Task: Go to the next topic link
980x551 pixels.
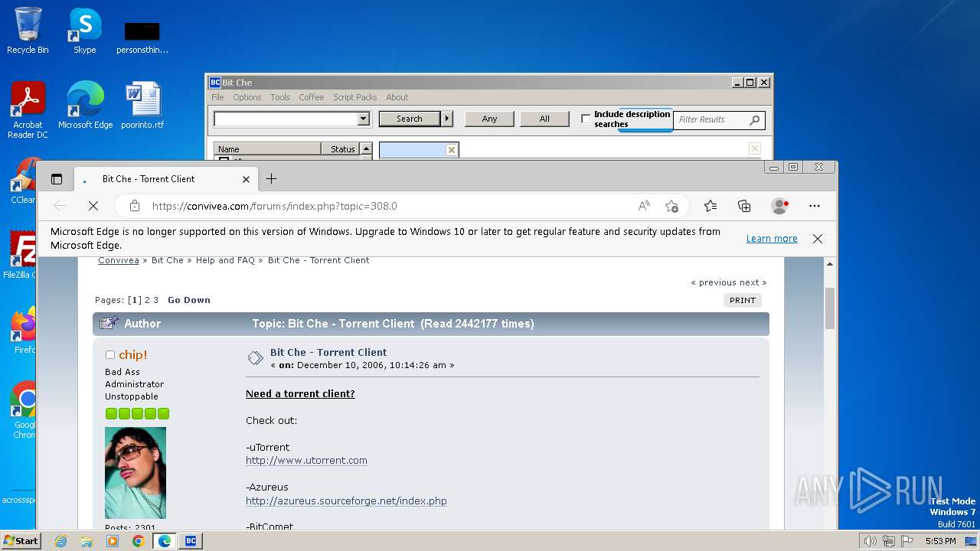Action: coord(753,282)
